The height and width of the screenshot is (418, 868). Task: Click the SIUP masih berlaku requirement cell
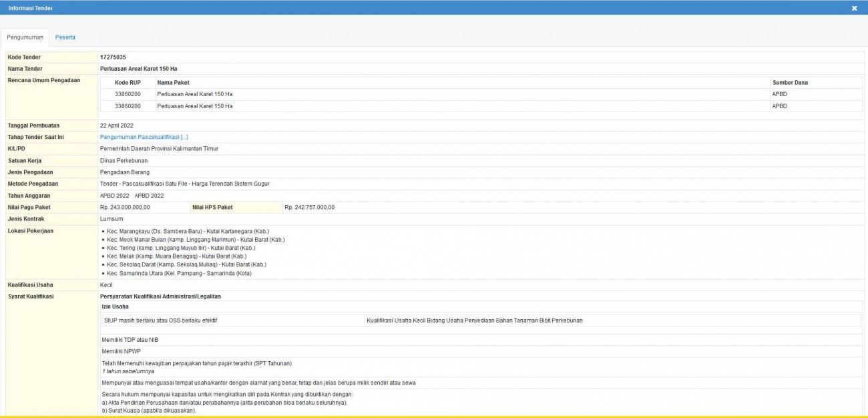[160, 321]
